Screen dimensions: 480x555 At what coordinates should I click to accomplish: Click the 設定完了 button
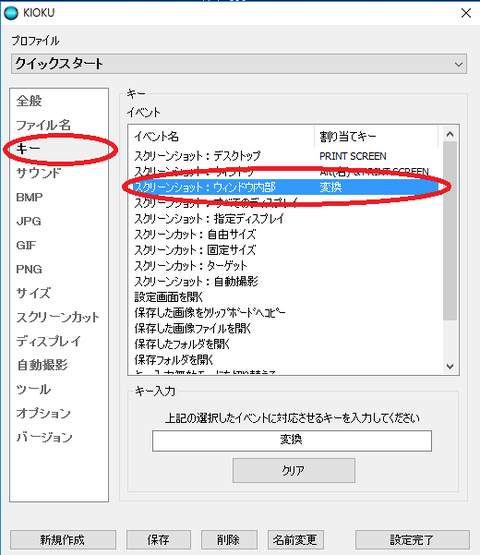pyautogui.click(x=412, y=540)
